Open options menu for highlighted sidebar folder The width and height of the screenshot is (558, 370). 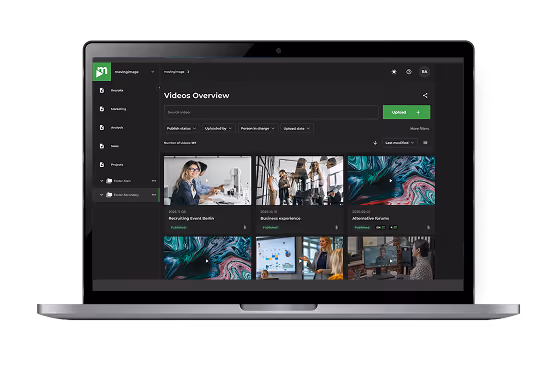(x=154, y=195)
